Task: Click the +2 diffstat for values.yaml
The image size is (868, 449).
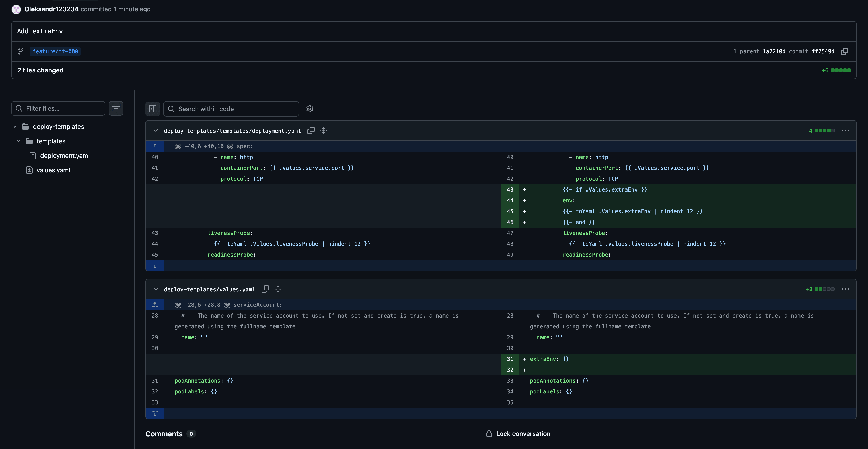Action: point(820,289)
